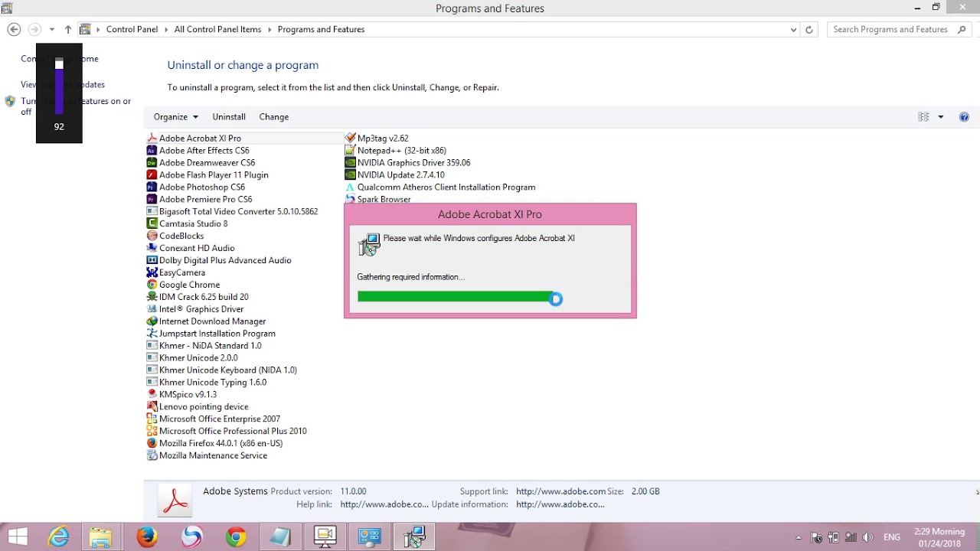This screenshot has width=980, height=551.
Task: Click the EasyCamera program icon
Action: coord(152,272)
